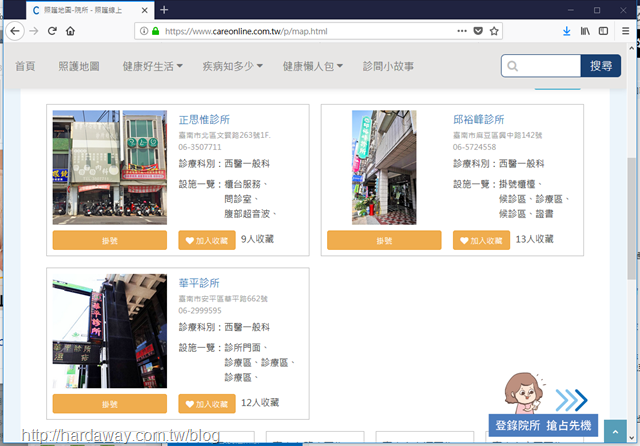Click the 9人收藏 count text

(x=257, y=239)
